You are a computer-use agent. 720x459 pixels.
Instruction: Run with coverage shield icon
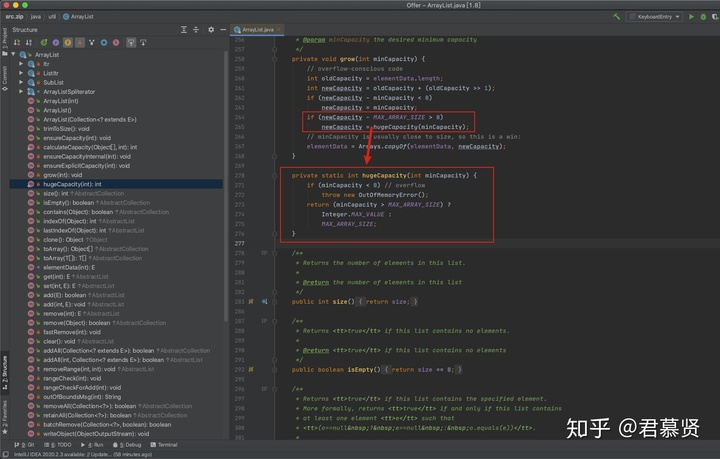pos(715,17)
